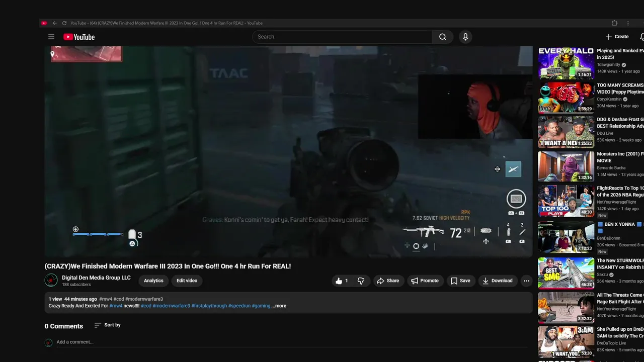The image size is (644, 362).
Task: Dislike the video with thumbs down
Action: click(361, 281)
